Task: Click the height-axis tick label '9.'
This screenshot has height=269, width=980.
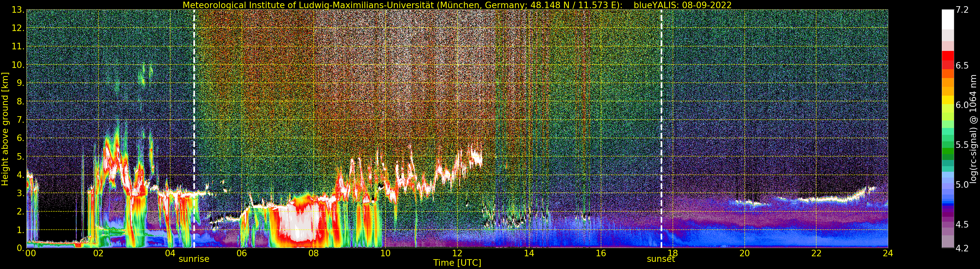Action: point(21,83)
